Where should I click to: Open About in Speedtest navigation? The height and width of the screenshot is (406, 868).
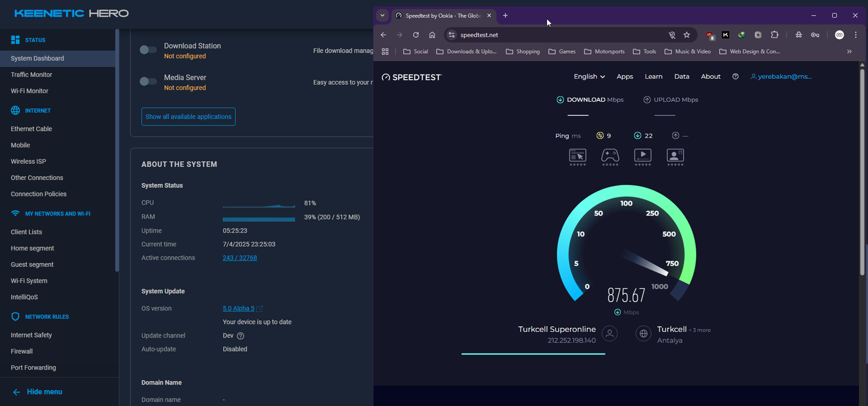tap(710, 76)
